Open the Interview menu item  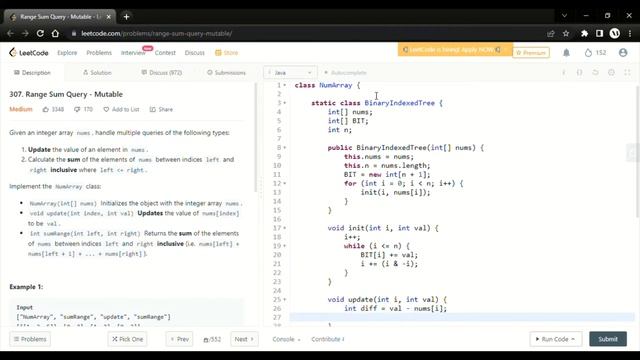tap(133, 53)
